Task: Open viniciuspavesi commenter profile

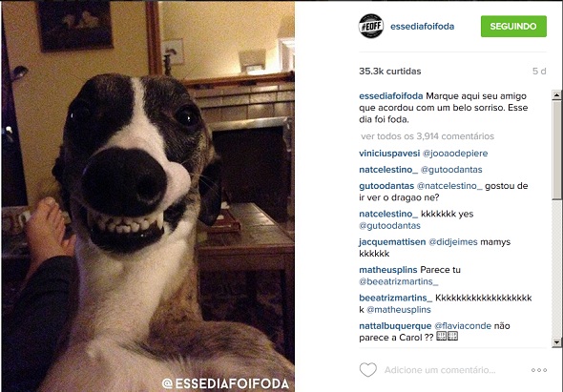Action: (x=389, y=154)
